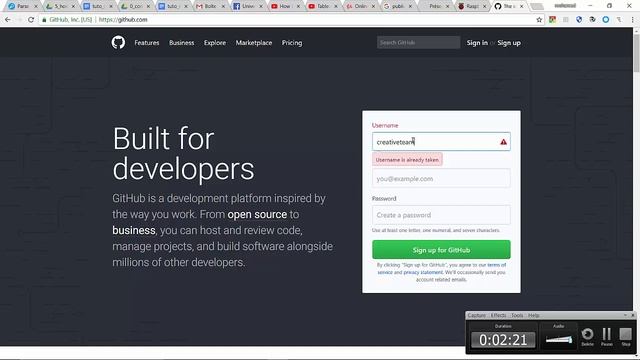Viewport: 640px width, 360px height.
Task: Bookmark page with star icon
Action: coord(539,20)
